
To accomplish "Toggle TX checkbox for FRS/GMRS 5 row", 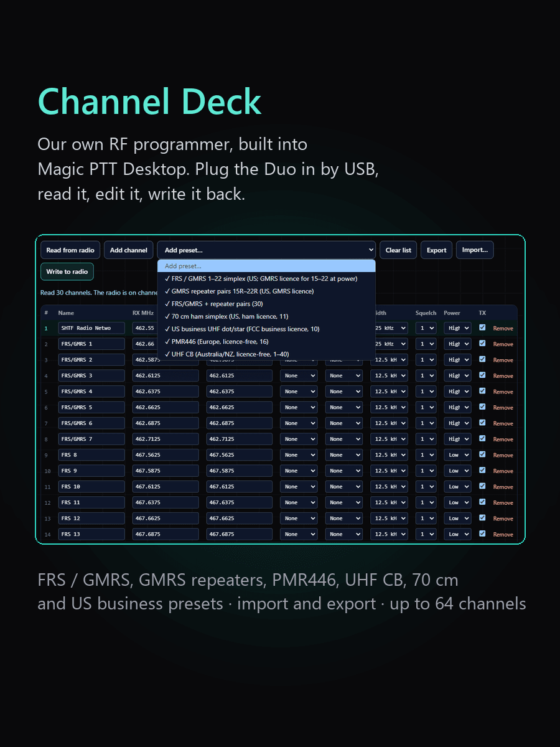I will click(x=482, y=406).
